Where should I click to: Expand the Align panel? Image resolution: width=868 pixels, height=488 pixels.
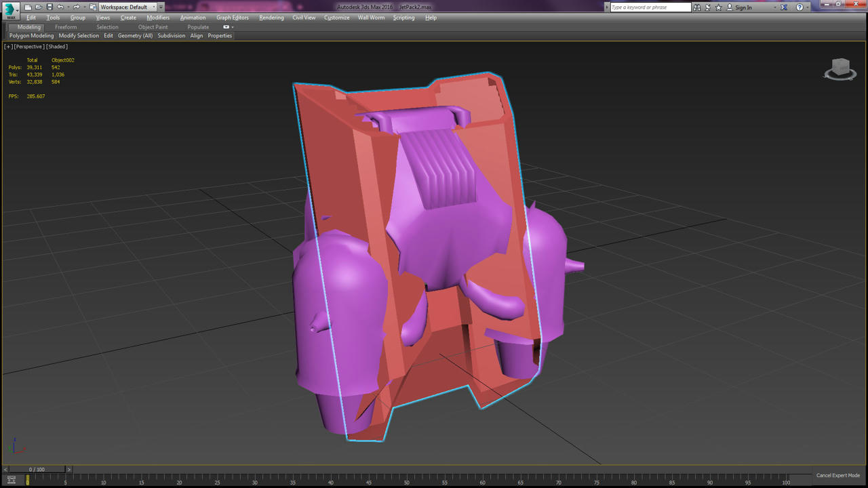pos(197,36)
